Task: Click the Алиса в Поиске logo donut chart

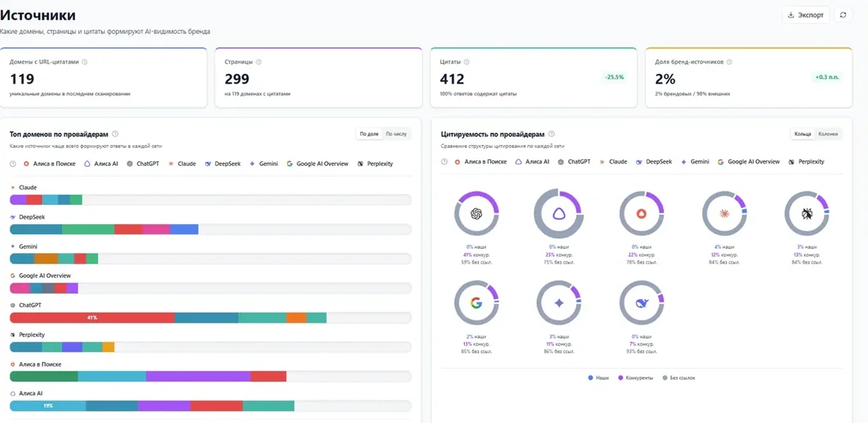Action: click(x=642, y=214)
